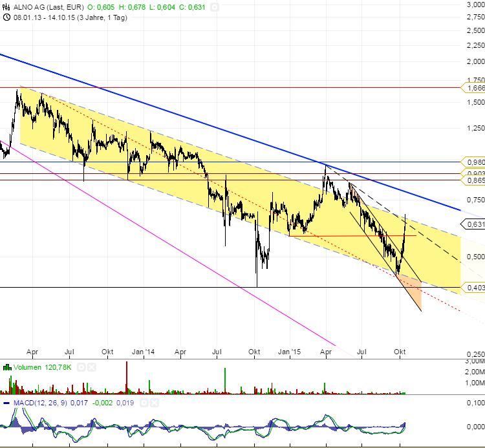The image size is (485, 448).
Task: Select the current price 0,631 tag
Action: coord(473,224)
